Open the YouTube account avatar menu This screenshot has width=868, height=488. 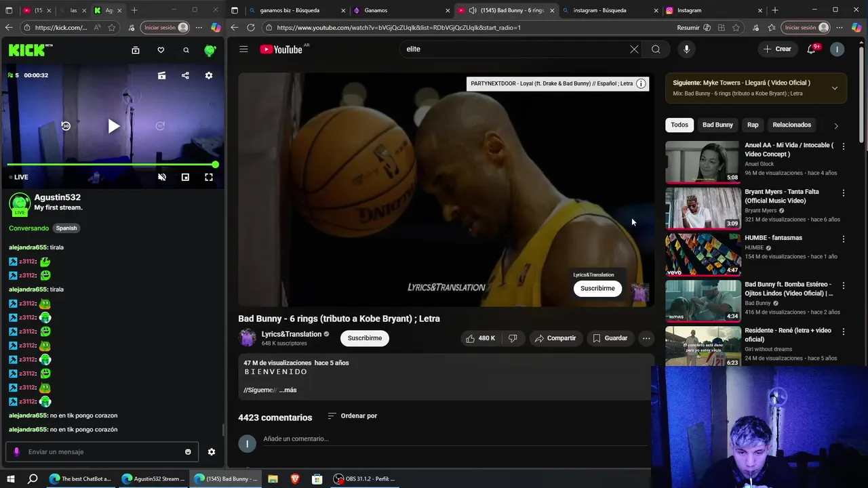coord(837,49)
